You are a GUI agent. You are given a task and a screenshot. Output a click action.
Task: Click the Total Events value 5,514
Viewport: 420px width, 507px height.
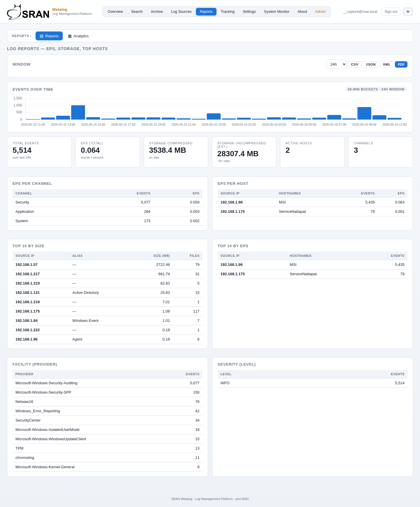(22, 150)
